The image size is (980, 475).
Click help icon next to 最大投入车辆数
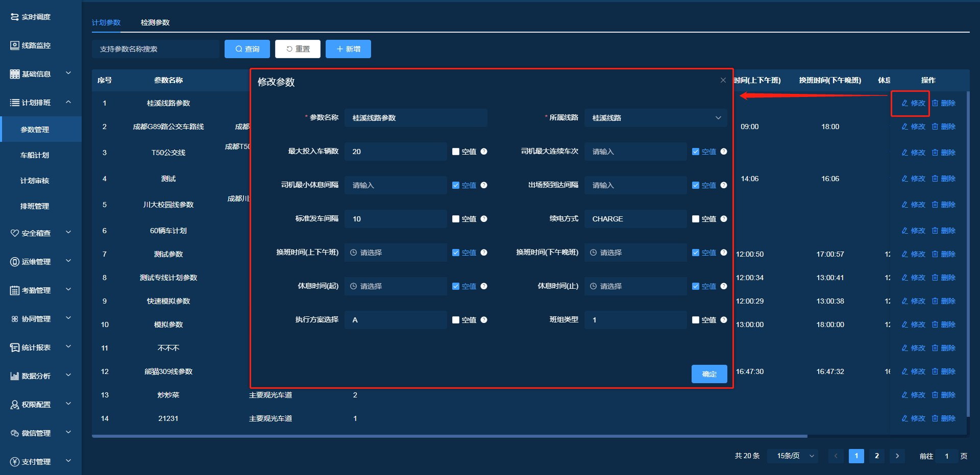click(484, 152)
